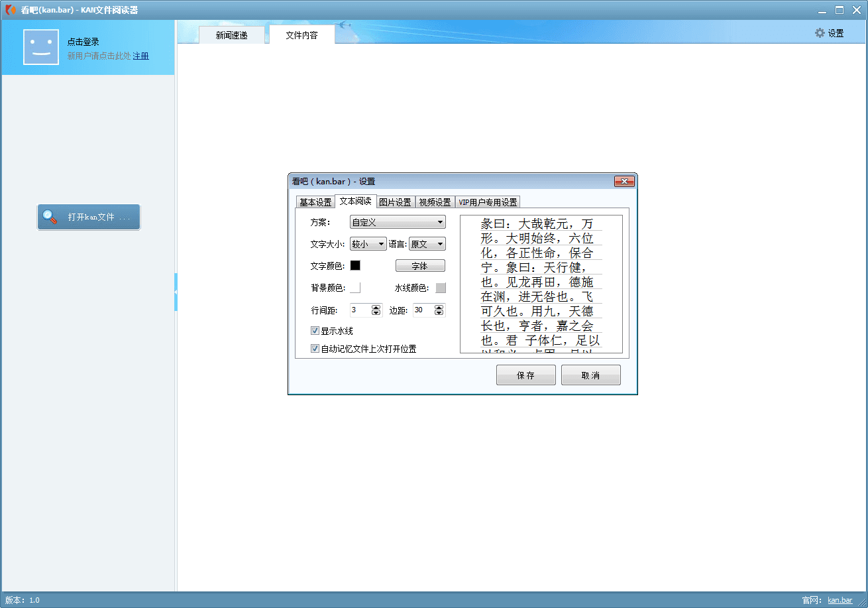Uncheck 自动记忆文件上次打开位置 checkbox
The width and height of the screenshot is (868, 608).
(315, 349)
